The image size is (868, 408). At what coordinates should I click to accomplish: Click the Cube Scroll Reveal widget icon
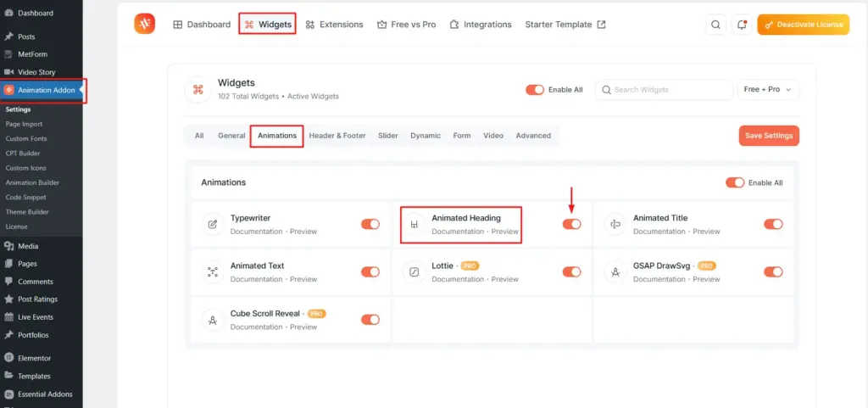(x=212, y=320)
